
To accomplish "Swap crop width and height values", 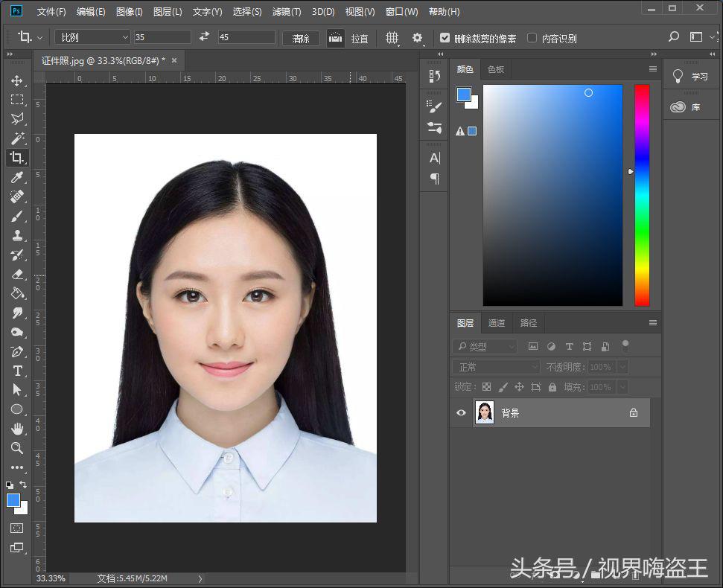I will (204, 36).
